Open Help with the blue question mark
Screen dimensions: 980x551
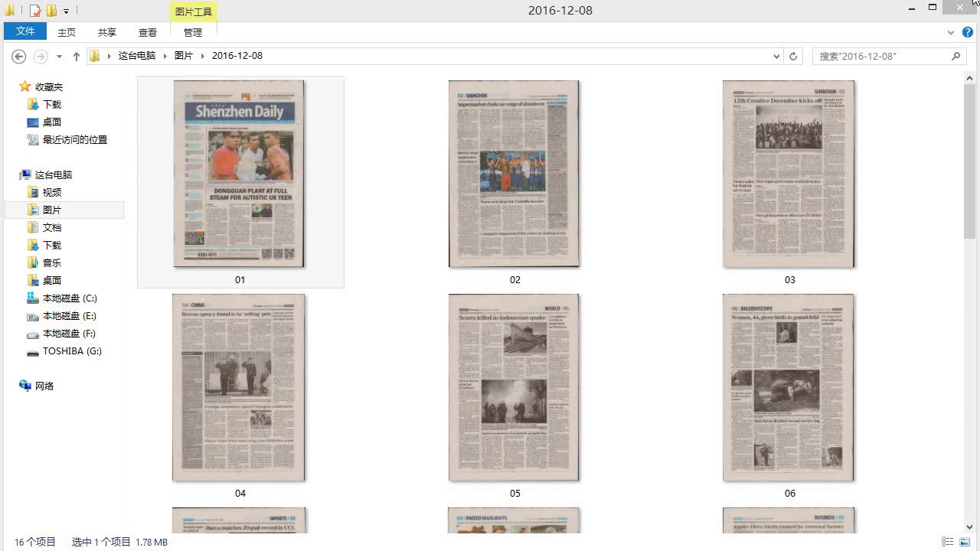point(967,32)
